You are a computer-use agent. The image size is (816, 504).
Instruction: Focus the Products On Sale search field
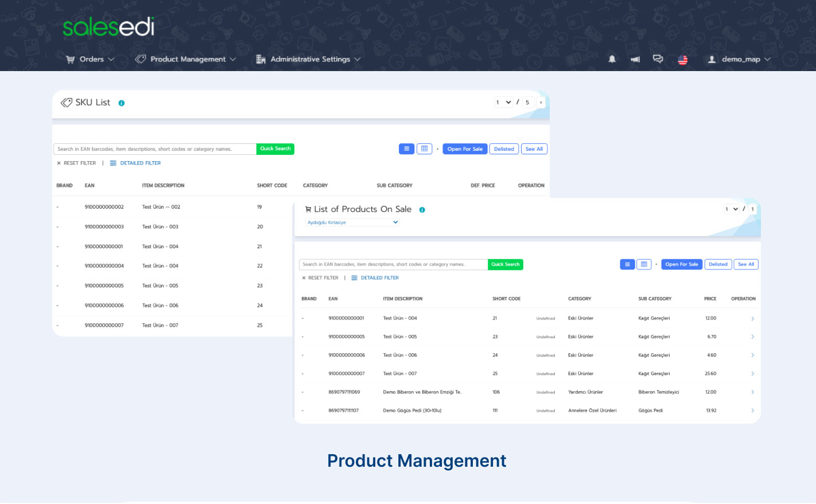point(393,264)
